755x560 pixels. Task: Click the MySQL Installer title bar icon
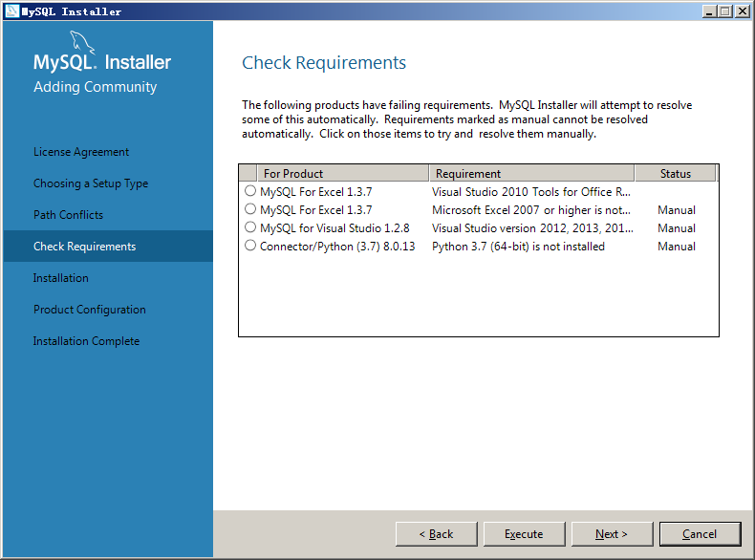[11, 11]
